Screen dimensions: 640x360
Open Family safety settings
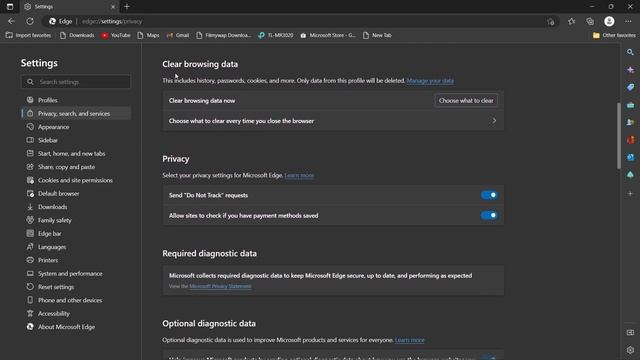pyautogui.click(x=76, y=220)
